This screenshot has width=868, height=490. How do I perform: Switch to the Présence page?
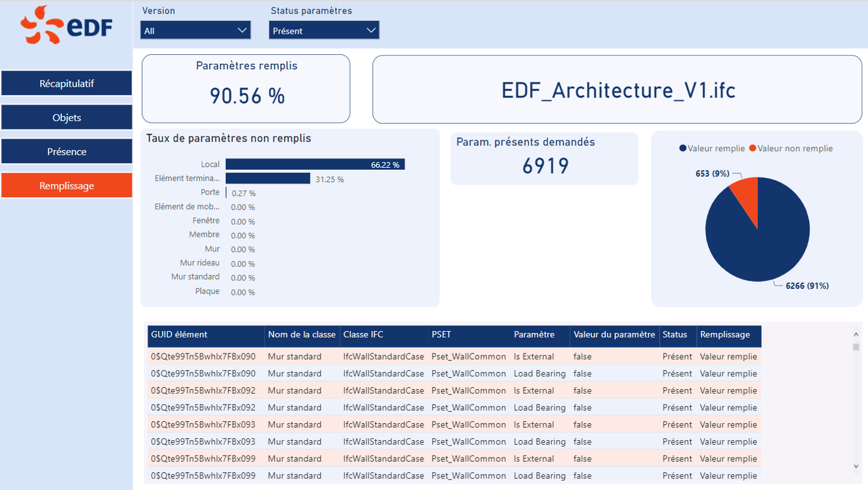pos(66,151)
